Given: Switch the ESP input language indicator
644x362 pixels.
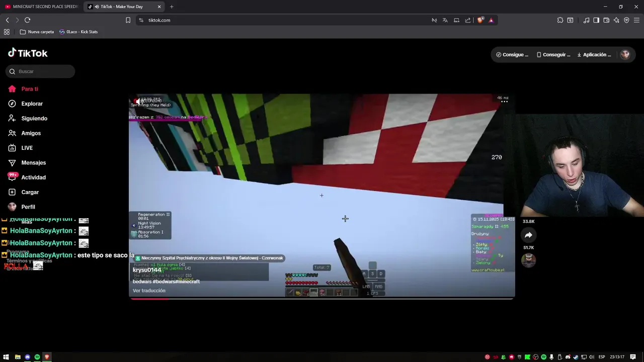Looking at the screenshot, I should [x=602, y=357].
